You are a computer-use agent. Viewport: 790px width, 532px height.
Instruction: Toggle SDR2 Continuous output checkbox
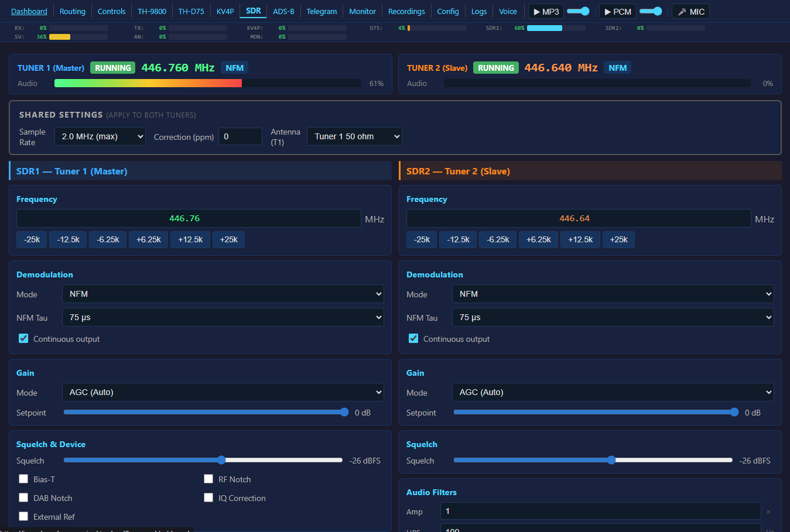click(x=413, y=338)
